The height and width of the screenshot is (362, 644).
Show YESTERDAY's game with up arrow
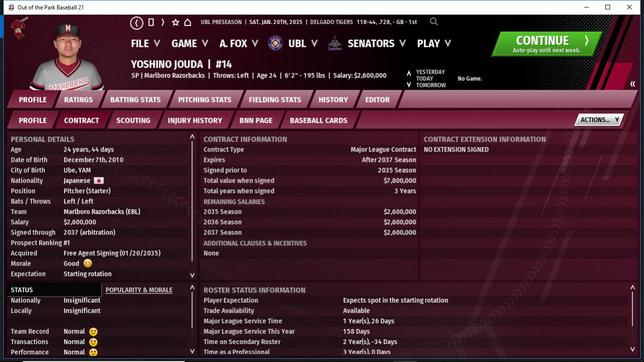point(409,73)
